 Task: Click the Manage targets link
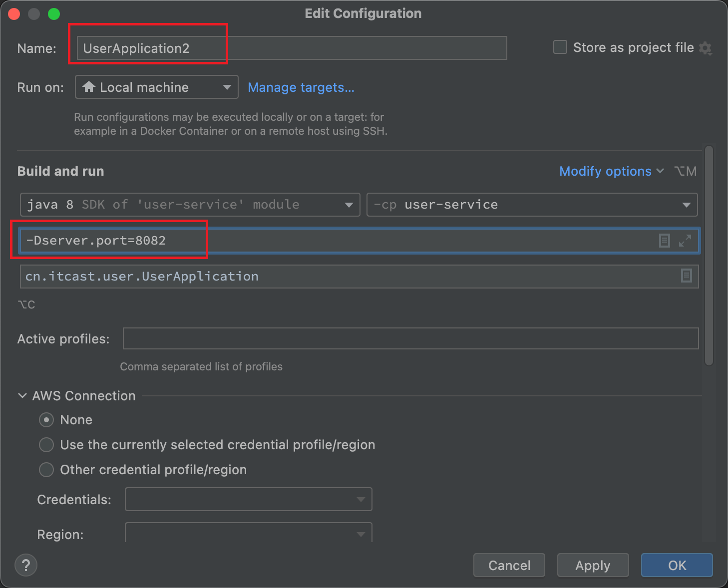click(301, 87)
